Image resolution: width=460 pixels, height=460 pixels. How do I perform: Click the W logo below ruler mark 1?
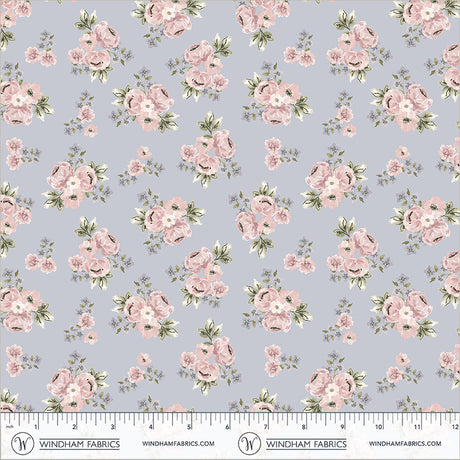coord(22,443)
